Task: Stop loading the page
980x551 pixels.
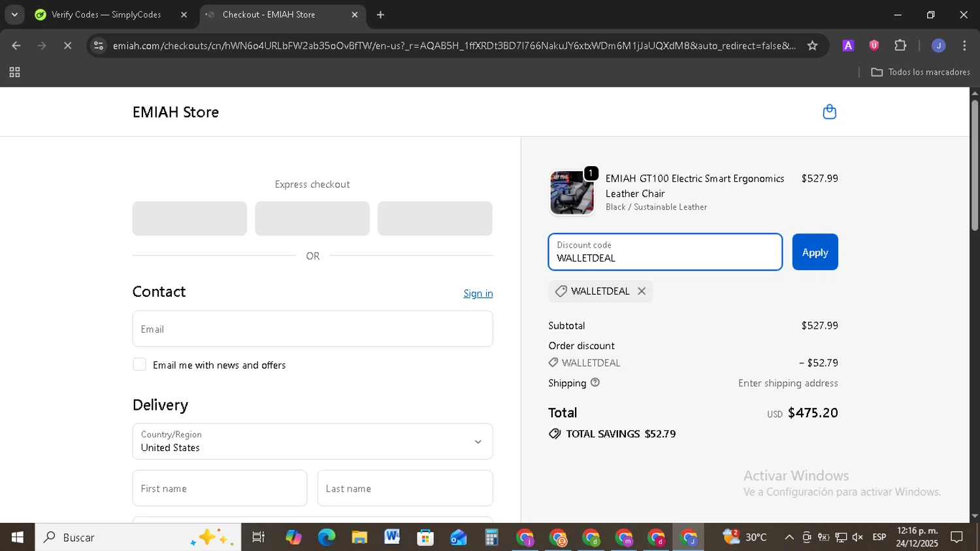Action: 67,46
